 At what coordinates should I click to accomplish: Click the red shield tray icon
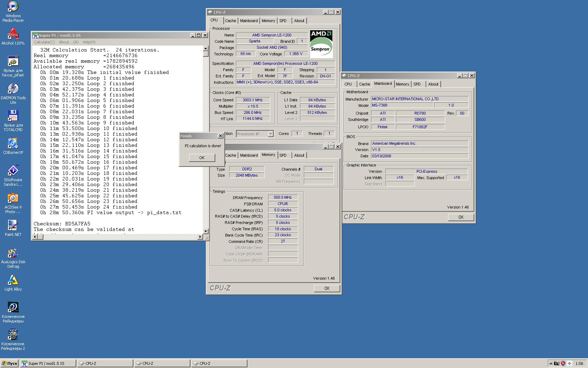pyautogui.click(x=563, y=363)
